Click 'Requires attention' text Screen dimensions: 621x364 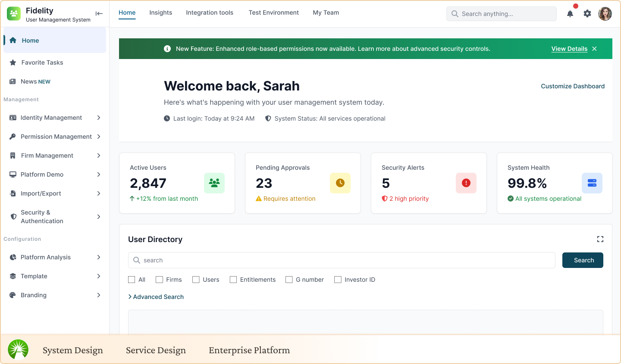pyautogui.click(x=289, y=199)
